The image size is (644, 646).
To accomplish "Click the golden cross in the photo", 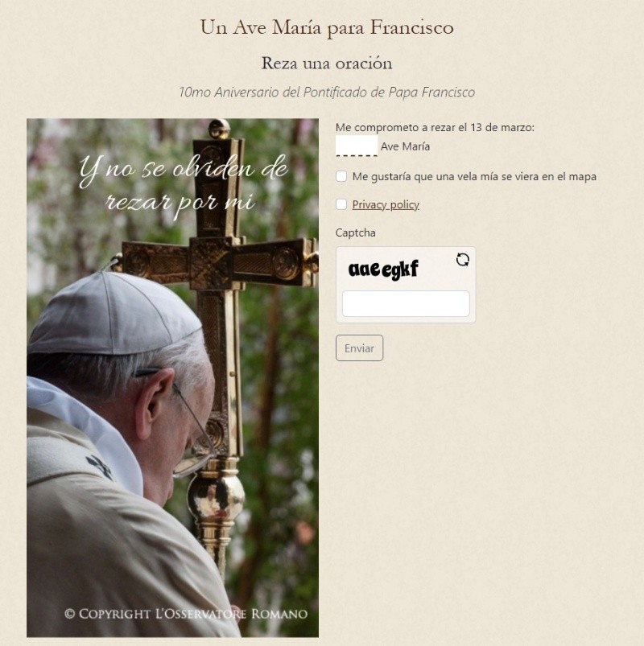I will click(217, 264).
